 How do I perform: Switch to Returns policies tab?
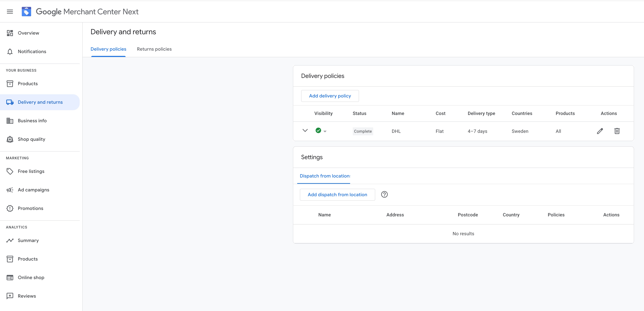[154, 49]
